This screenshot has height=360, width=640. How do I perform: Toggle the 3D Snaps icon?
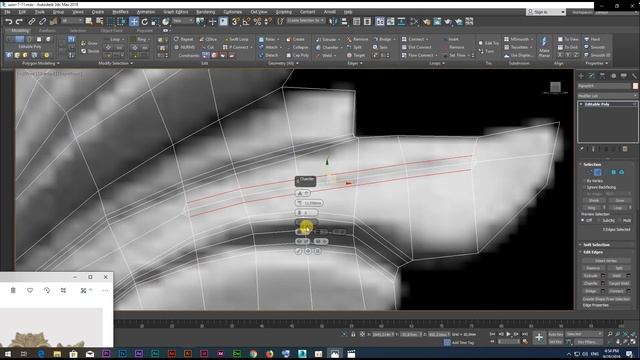point(236,22)
